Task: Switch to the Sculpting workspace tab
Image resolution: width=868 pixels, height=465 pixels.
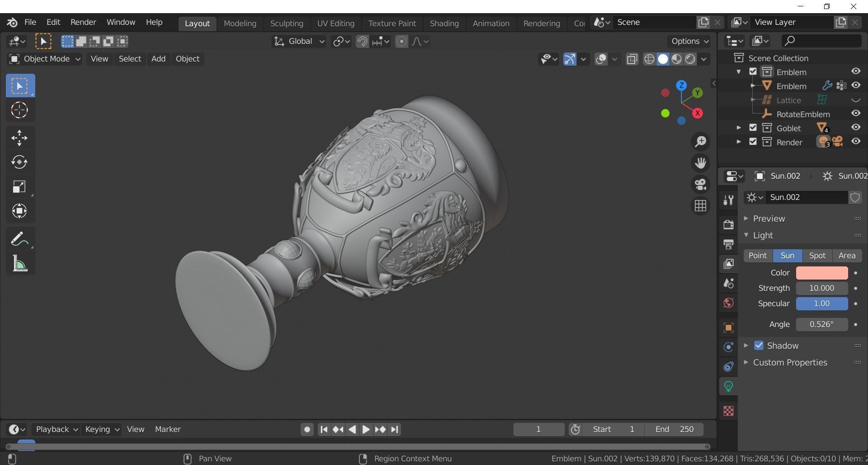Action: (x=287, y=23)
